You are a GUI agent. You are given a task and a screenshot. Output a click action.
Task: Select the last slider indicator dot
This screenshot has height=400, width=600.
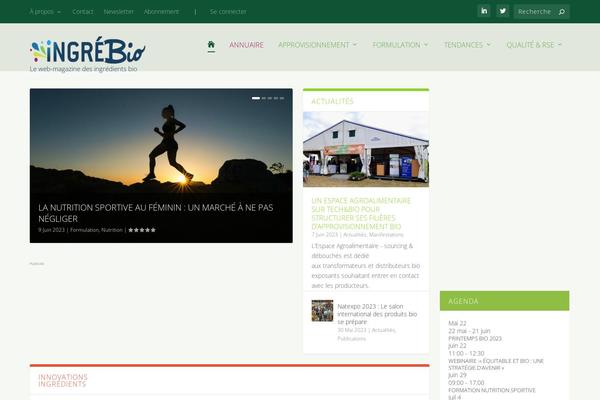(x=282, y=98)
